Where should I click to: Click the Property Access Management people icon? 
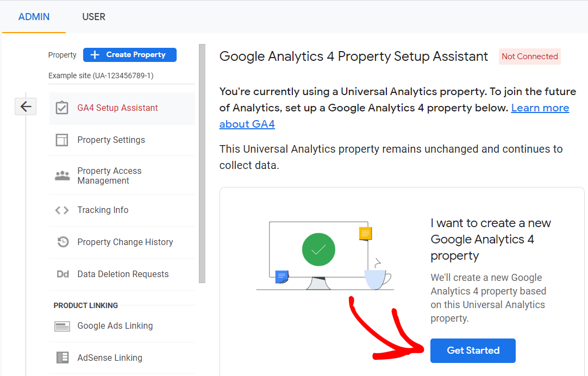[x=62, y=176]
